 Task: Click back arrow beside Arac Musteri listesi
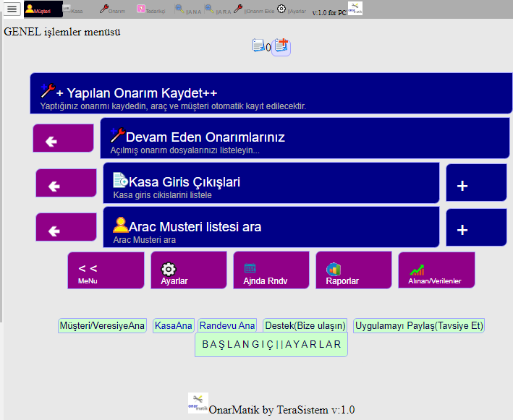coord(66,227)
